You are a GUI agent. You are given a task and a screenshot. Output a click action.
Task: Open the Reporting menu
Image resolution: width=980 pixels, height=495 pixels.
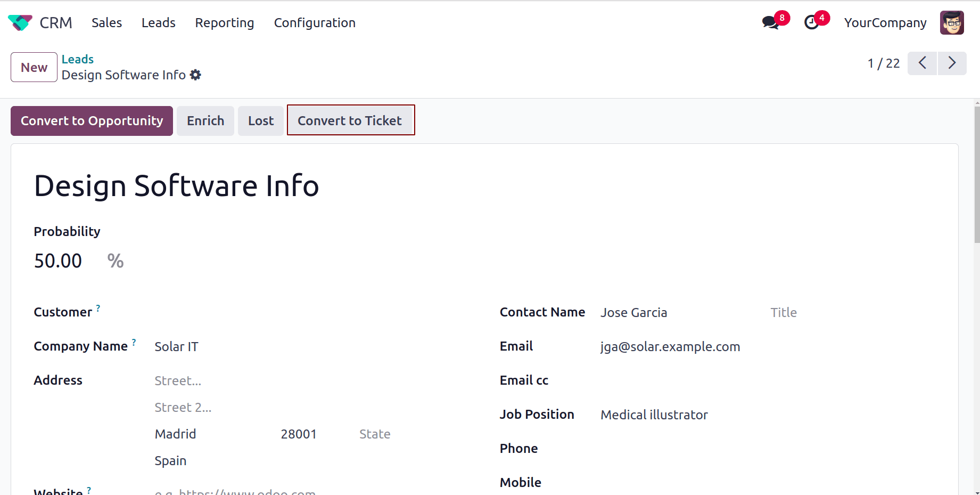tap(224, 22)
